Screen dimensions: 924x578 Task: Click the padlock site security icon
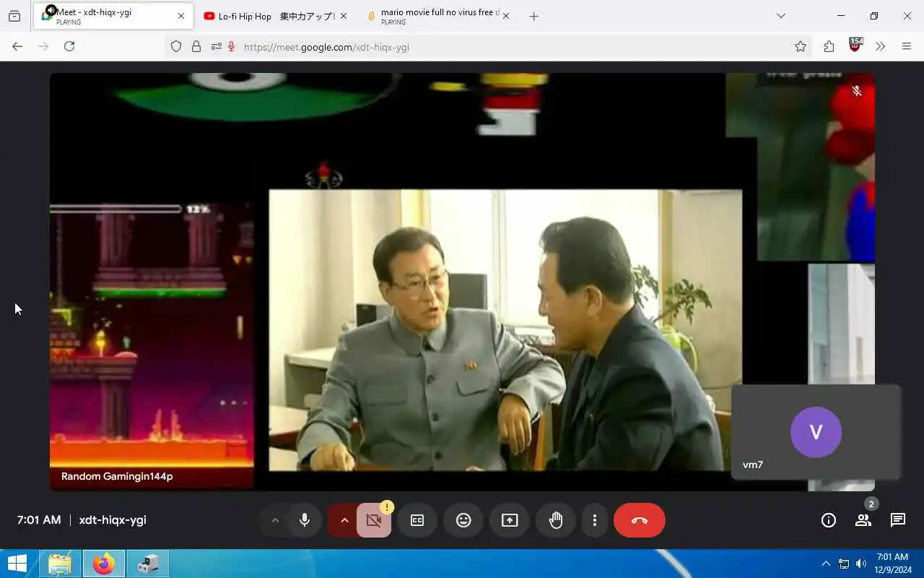pos(196,46)
